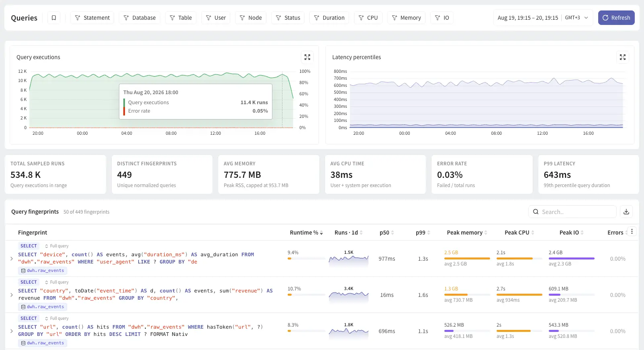Screen dimensions: 644x350
Task: Sort by Runs · 1d column
Action: pos(348,233)
